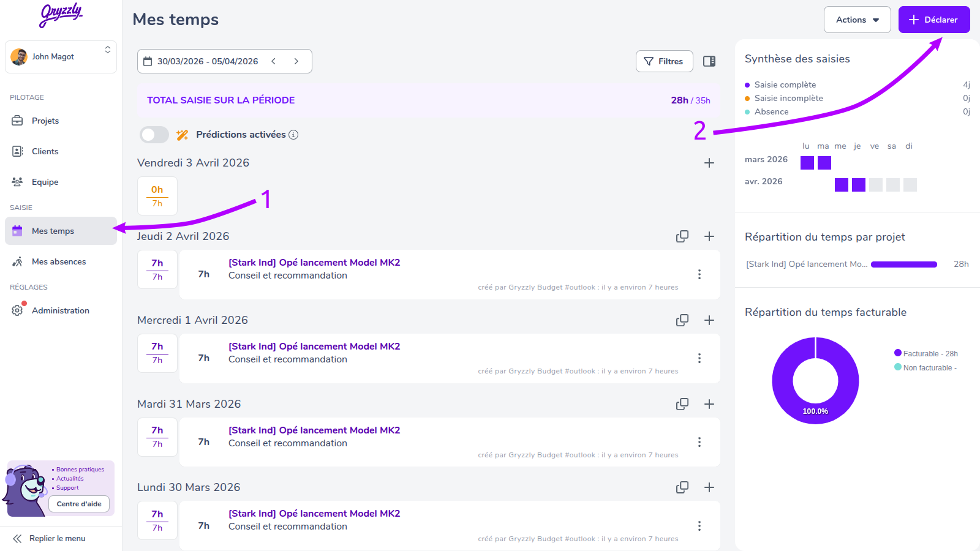Open the Actions dropdown

pyautogui.click(x=857, y=20)
